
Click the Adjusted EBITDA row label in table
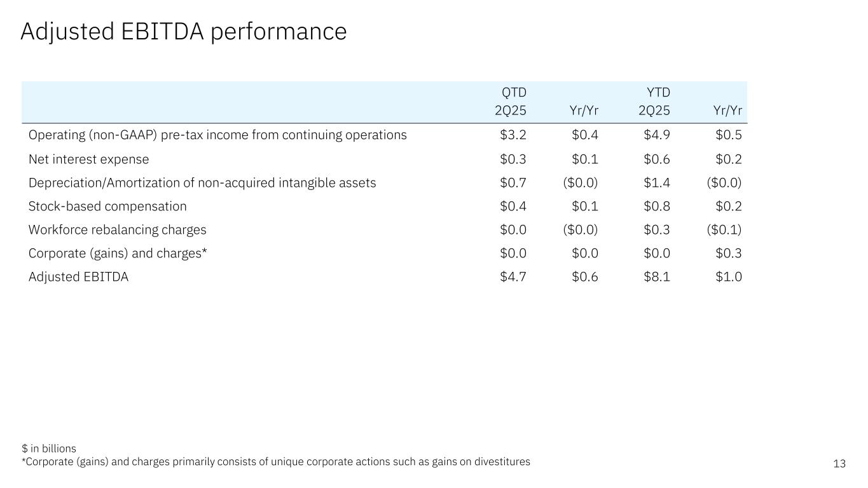(78, 277)
